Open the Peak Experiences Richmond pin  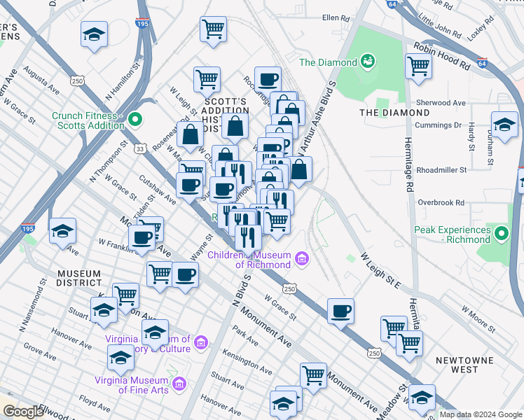(502, 234)
